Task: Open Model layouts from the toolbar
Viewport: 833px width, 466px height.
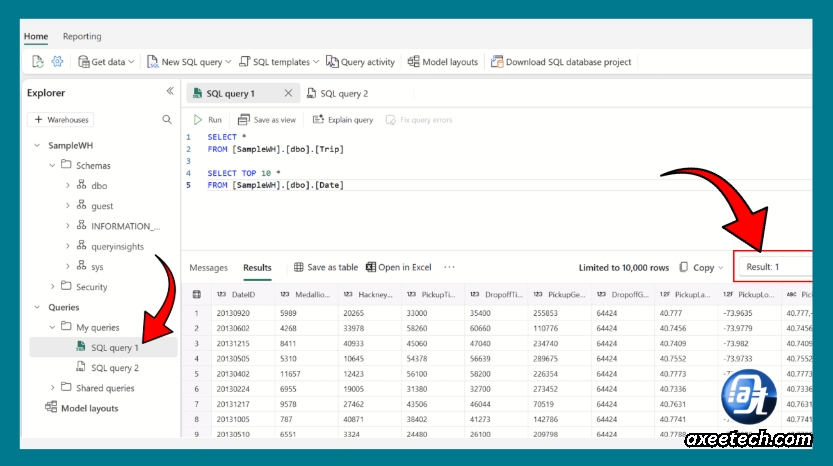Action: [443, 62]
